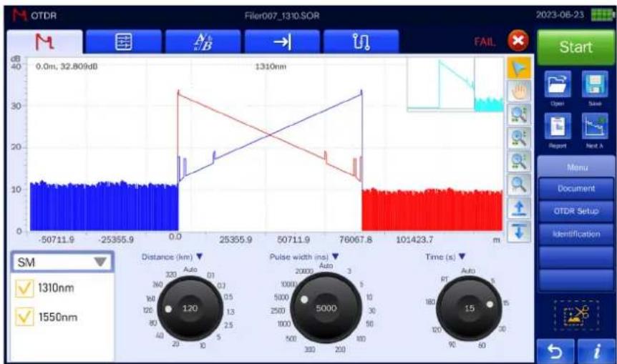Shift trace down with the down-arrow tool
617x364 pixels.
(x=519, y=231)
